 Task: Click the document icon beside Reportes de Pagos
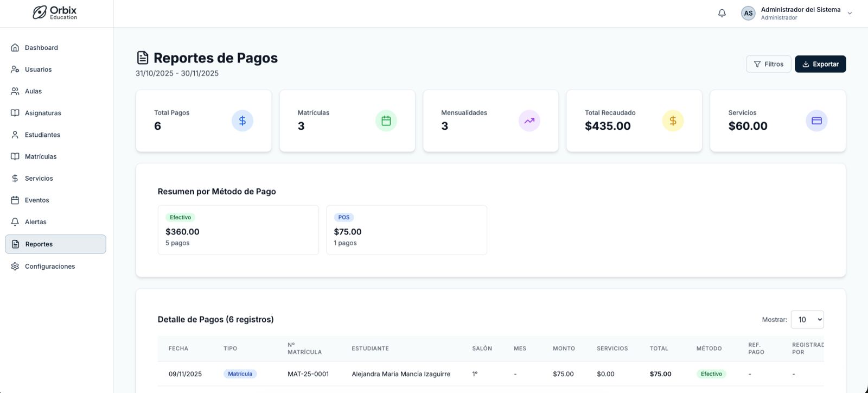[143, 58]
